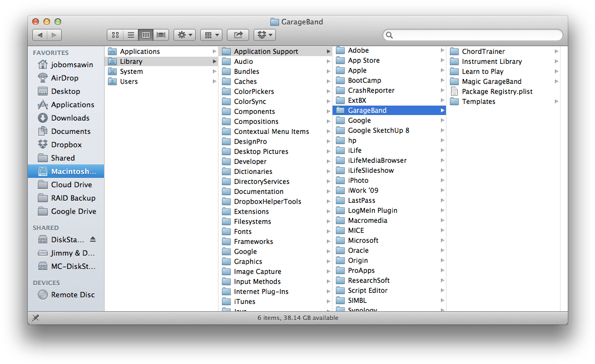Select the BootCamp folder
This screenshot has width=595, height=364.
(x=389, y=81)
